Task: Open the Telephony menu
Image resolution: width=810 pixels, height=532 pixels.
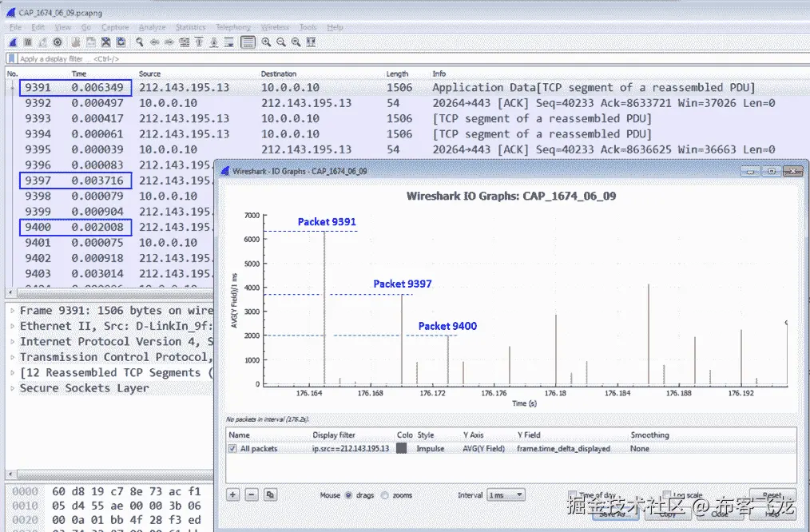Action: (233, 27)
